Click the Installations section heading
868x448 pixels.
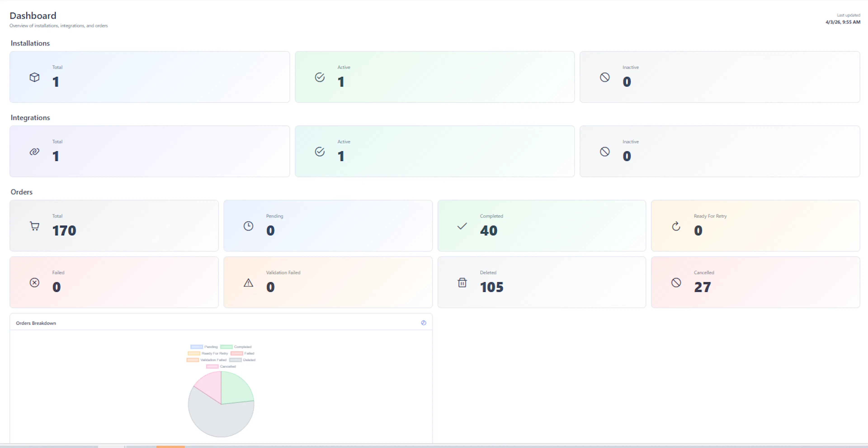click(30, 43)
